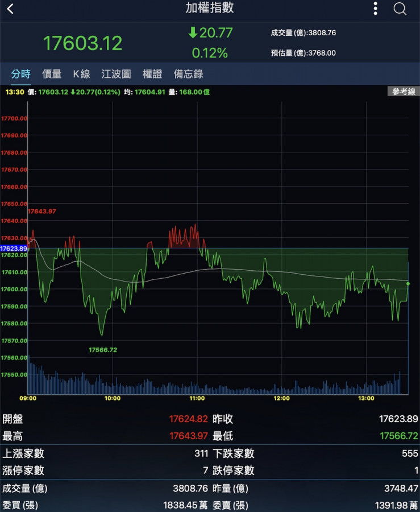The height and width of the screenshot is (512, 420).
Task: Select the 備忘錄 tab
Action: pyautogui.click(x=189, y=74)
